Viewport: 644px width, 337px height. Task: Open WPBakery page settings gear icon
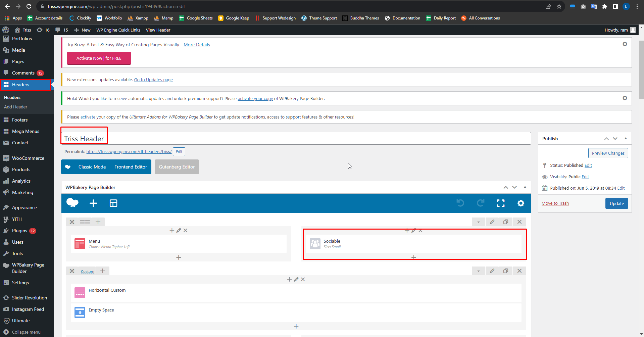521,203
